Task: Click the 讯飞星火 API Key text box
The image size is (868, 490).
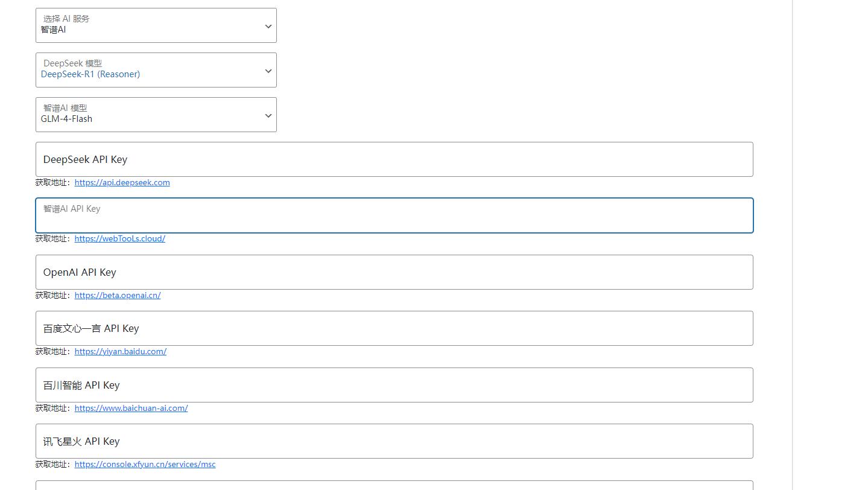Action: pyautogui.click(x=394, y=441)
